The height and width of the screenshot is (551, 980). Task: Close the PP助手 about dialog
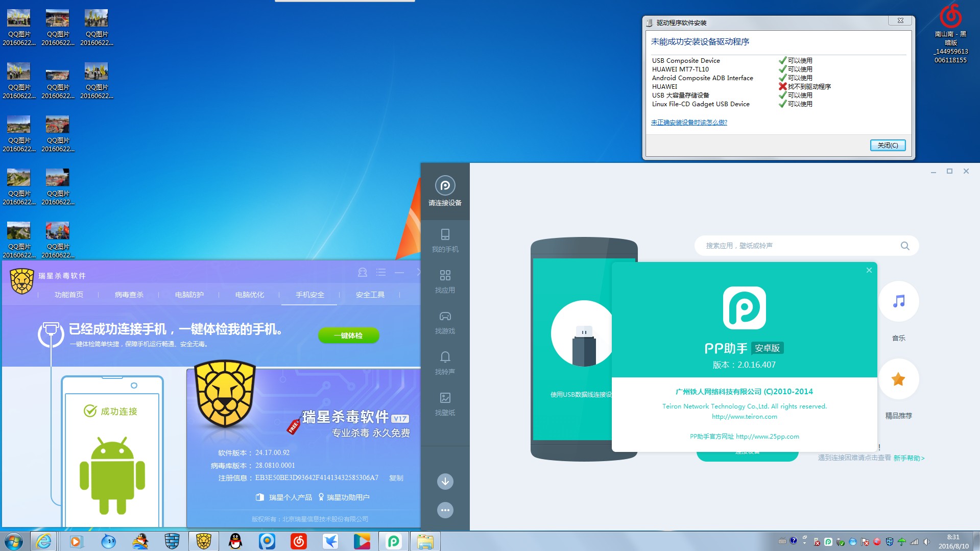click(869, 270)
